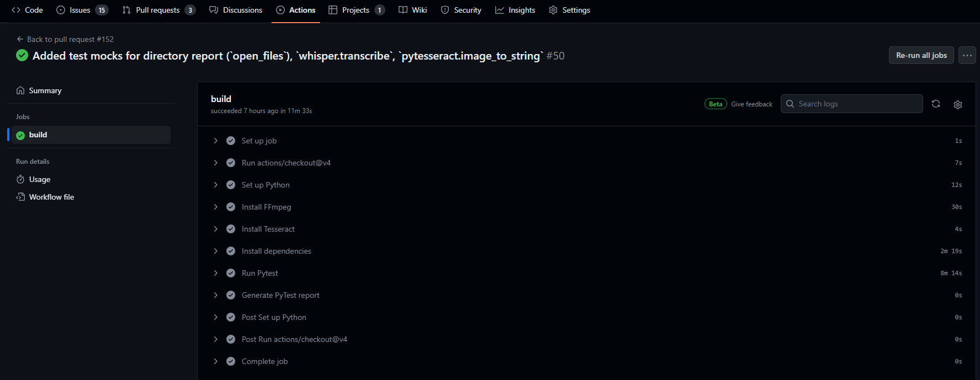The height and width of the screenshot is (380, 980).
Task: Open the log settings gear icon
Action: point(958,104)
